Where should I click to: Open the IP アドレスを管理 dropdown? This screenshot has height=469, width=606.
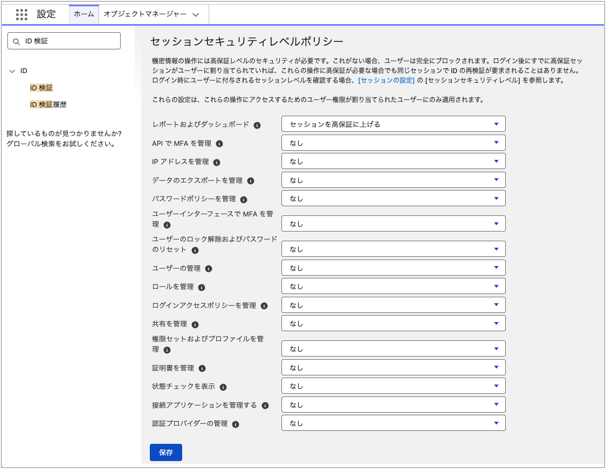393,161
